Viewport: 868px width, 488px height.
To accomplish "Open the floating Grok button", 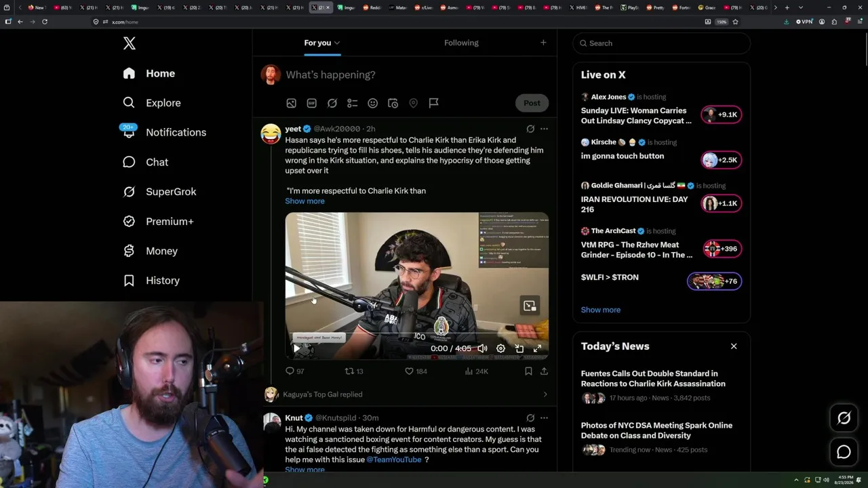I will 844,418.
